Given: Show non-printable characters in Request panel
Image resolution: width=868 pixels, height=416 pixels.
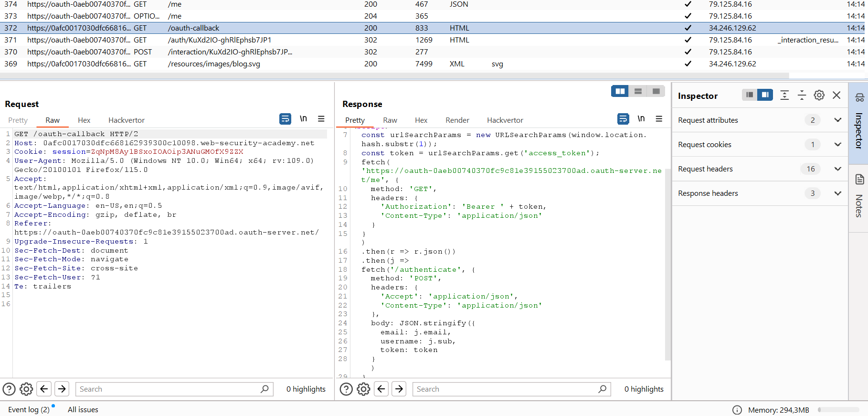Looking at the screenshot, I should (303, 119).
